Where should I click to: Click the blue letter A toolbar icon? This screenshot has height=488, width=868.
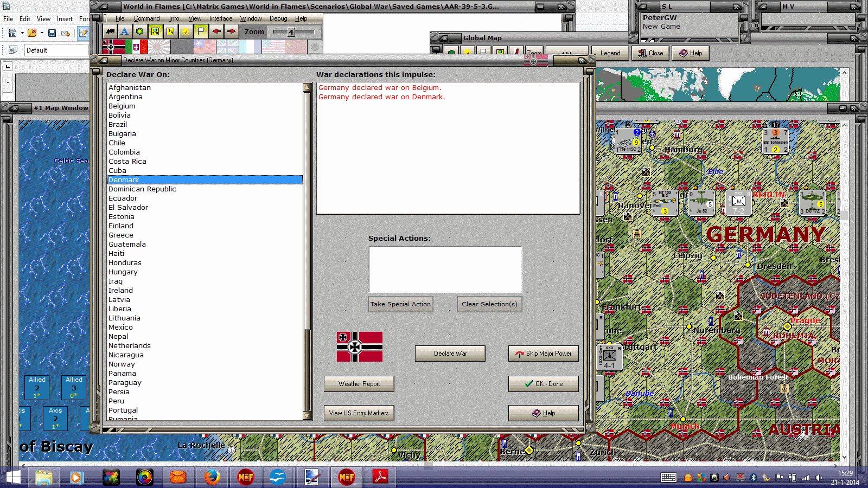(x=125, y=31)
